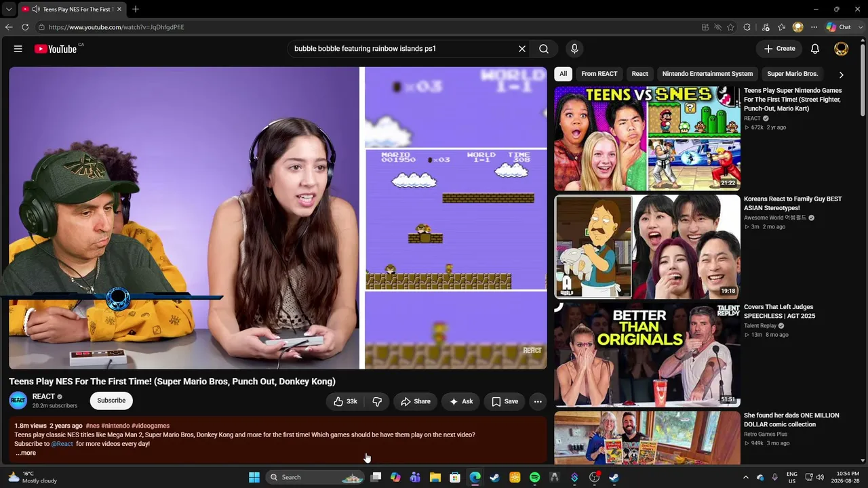Image resolution: width=868 pixels, height=488 pixels.
Task: Open the YouTube guide hamburger menu
Action: point(18,49)
